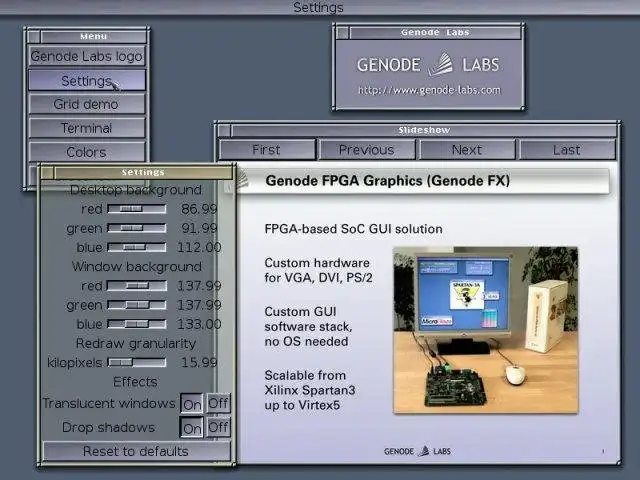Go to First slide in Slideshow
Viewport: 640px width, 480px height.
pyautogui.click(x=267, y=149)
